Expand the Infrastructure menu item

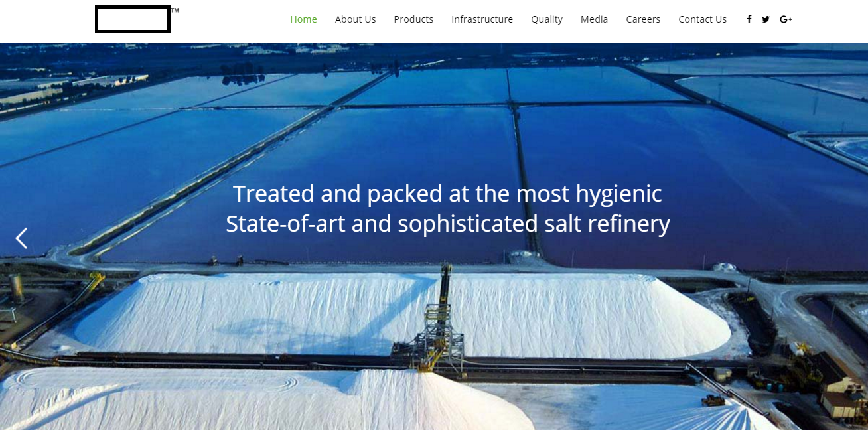pos(482,19)
